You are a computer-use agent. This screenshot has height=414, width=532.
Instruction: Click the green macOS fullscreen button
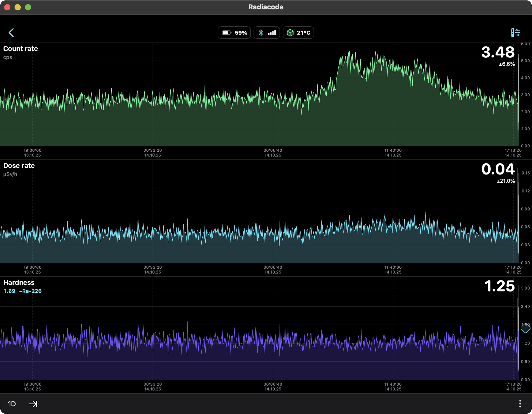tap(28, 7)
